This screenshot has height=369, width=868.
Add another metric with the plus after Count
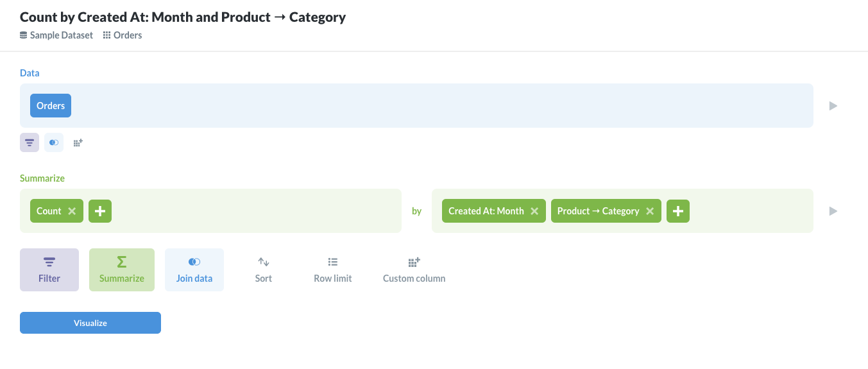tap(100, 211)
